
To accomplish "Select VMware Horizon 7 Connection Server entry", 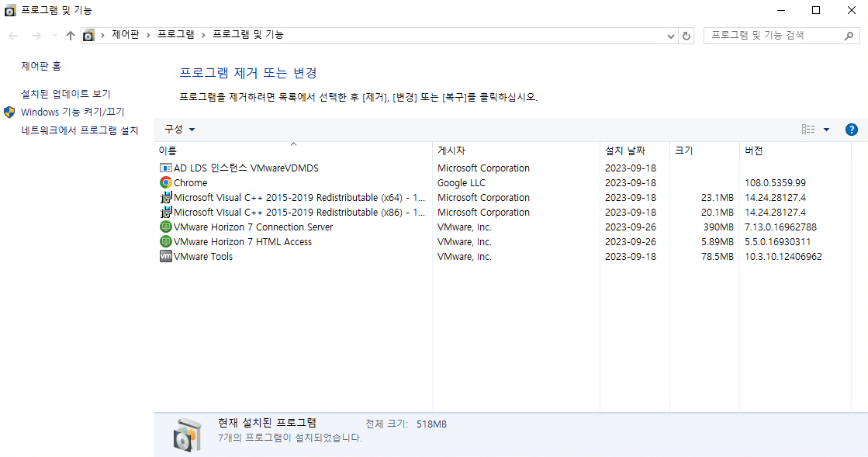I will click(x=254, y=227).
